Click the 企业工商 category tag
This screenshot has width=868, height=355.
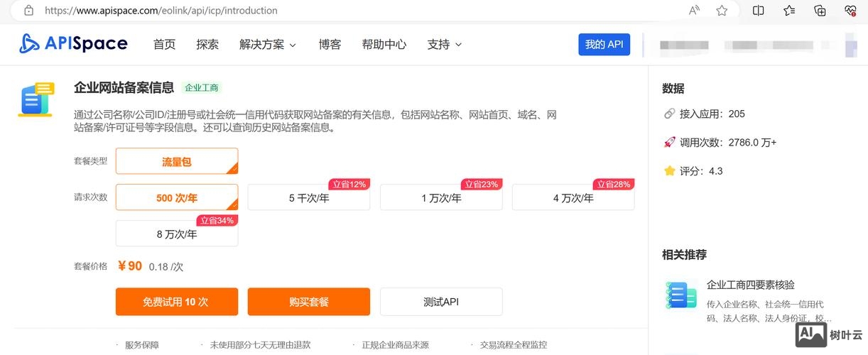pos(202,88)
